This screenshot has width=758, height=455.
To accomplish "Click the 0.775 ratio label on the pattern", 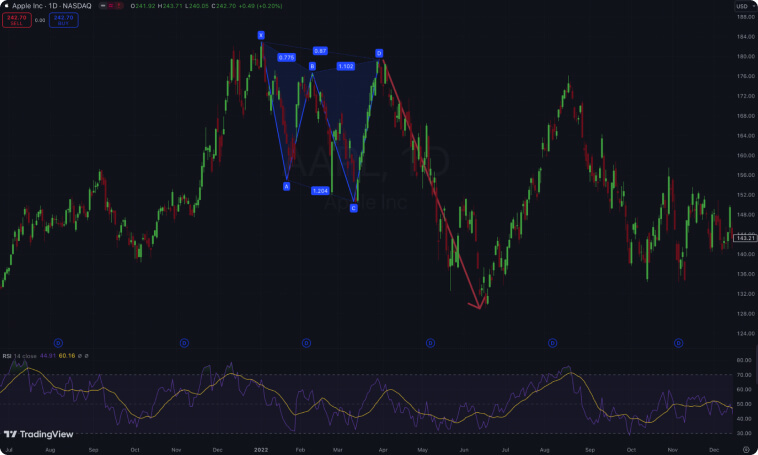I will coord(287,58).
